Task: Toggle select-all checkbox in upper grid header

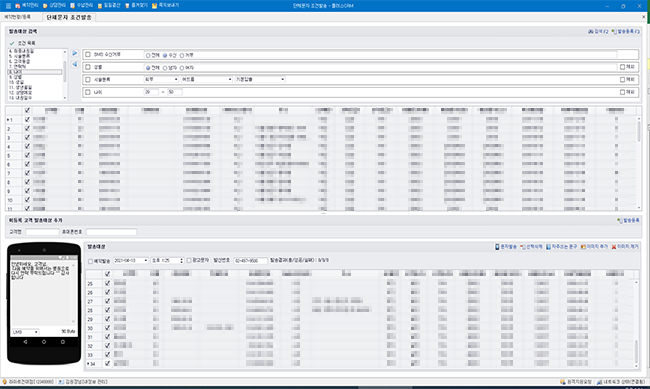Action: pos(27,110)
